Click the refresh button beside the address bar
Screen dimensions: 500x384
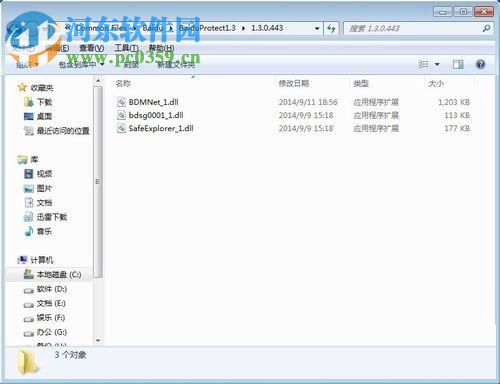point(331,28)
